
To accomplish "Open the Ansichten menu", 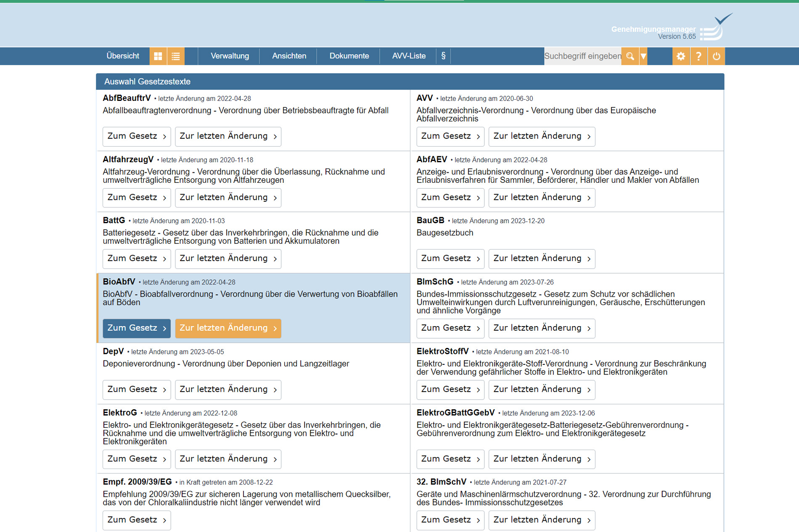I will [x=289, y=56].
